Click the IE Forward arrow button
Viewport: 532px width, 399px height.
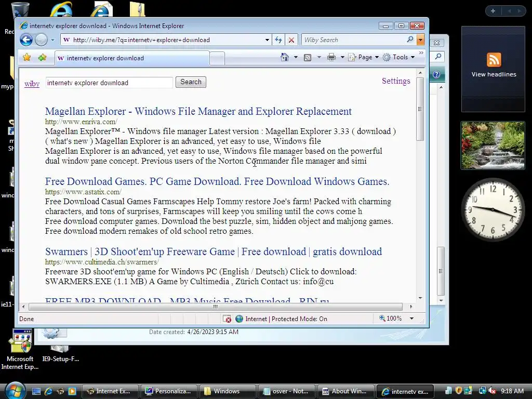coord(41,39)
